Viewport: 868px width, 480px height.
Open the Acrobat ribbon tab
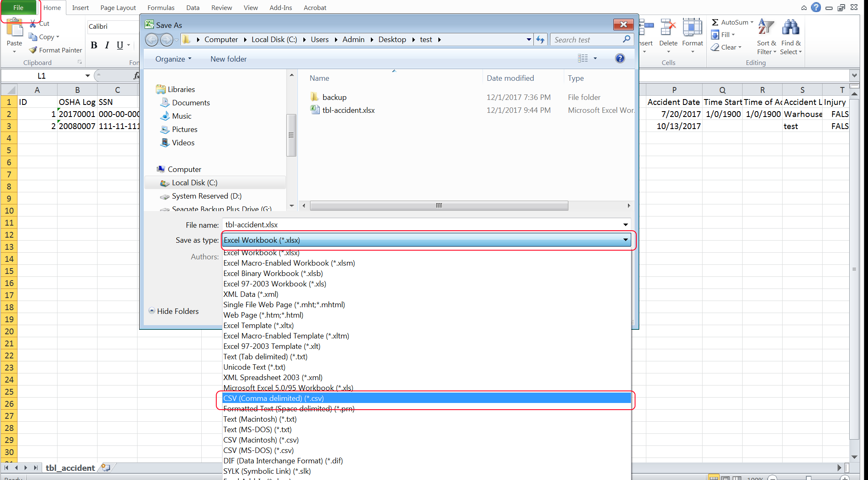tap(315, 7)
